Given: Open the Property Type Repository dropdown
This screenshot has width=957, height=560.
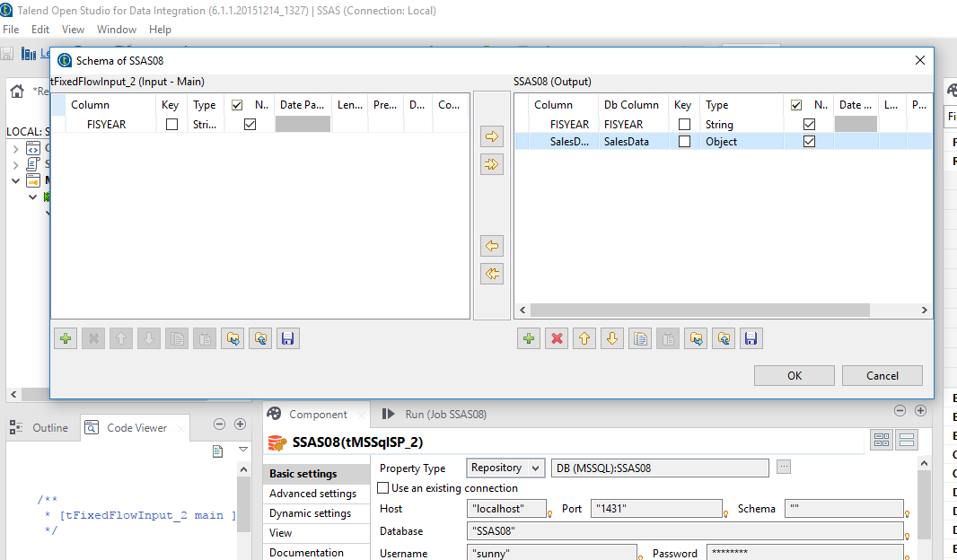Looking at the screenshot, I should click(x=505, y=468).
